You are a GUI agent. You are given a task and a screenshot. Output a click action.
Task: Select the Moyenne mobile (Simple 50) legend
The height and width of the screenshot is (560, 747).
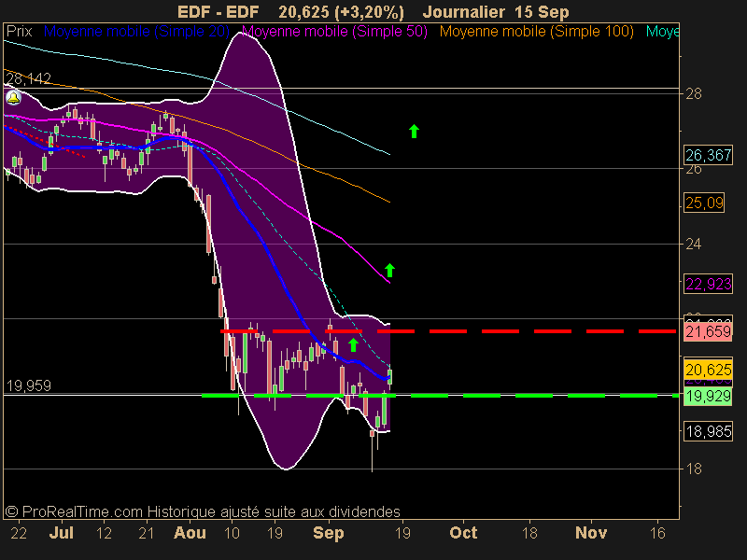tap(334, 32)
